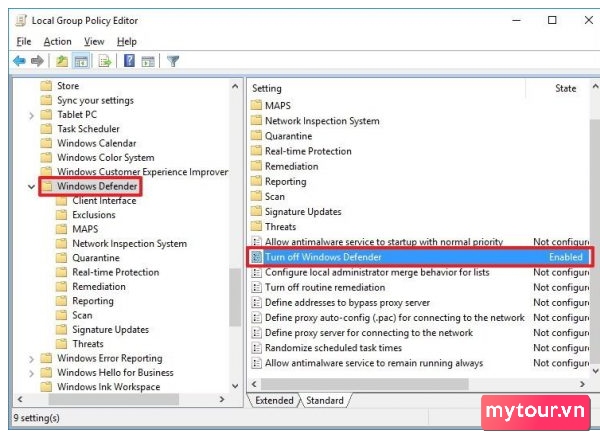Viewport: 600px width, 442px height.
Task: Select Define proxy server for connecting setting
Action: coord(369,333)
